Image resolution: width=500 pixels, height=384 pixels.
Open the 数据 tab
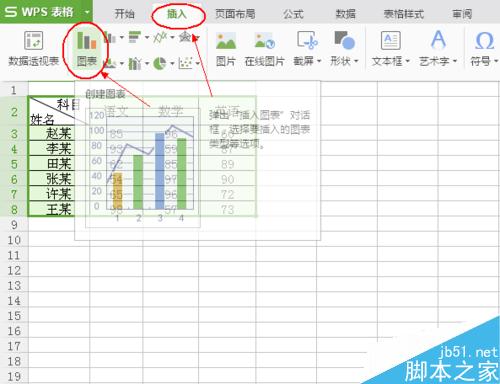(x=345, y=14)
